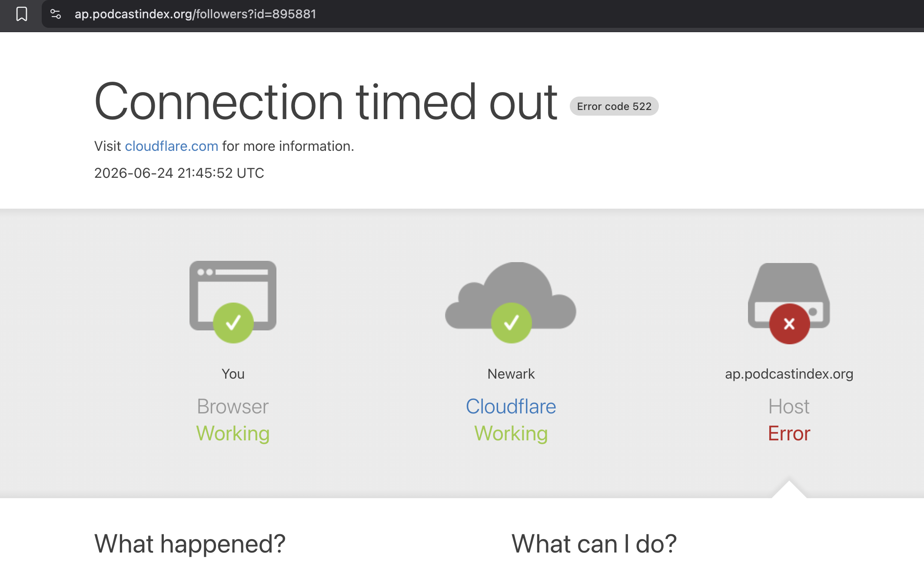The height and width of the screenshot is (566, 924).
Task: Click the Newark location label
Action: (x=511, y=374)
